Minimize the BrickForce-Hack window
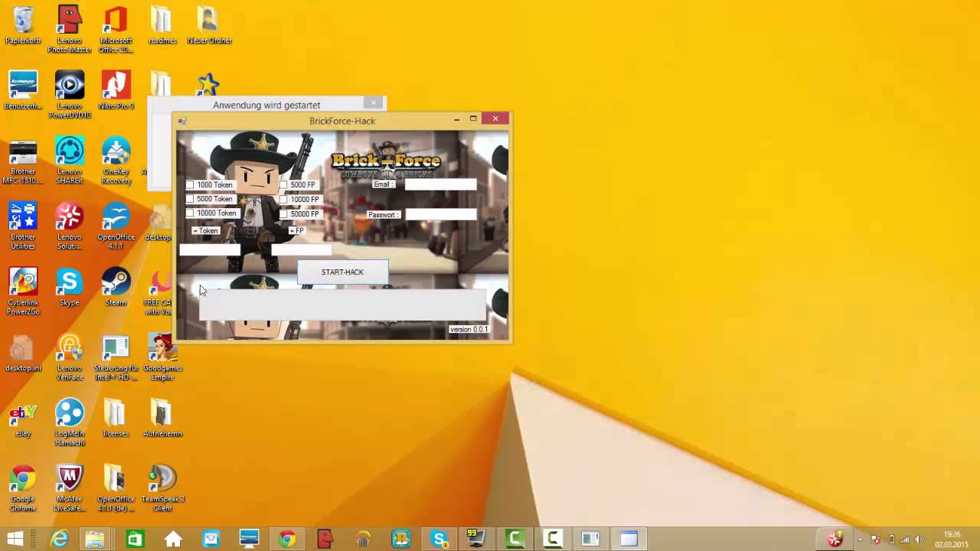This screenshot has width=980, height=551. 456,119
